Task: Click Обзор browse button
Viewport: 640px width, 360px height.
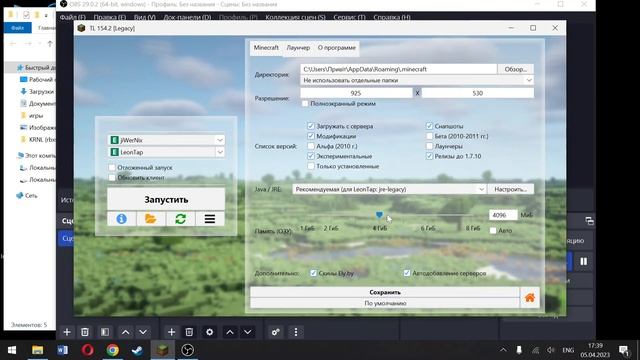Action: 516,69
